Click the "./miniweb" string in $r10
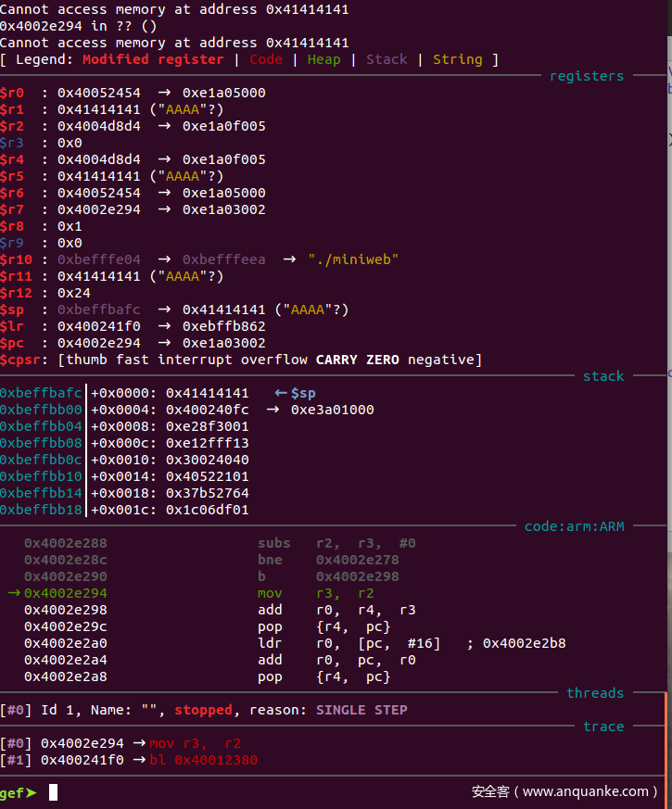 tap(353, 259)
